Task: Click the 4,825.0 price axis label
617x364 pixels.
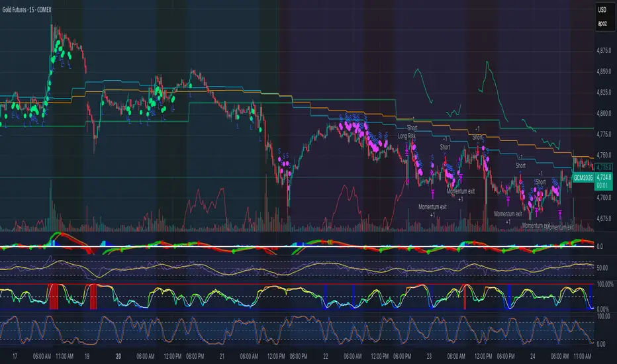Action: (604, 93)
